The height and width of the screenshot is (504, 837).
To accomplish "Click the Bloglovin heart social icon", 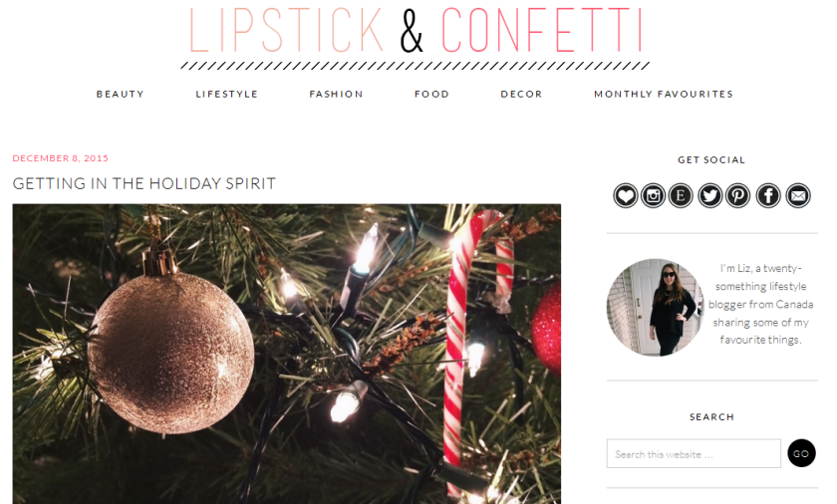I will (625, 196).
